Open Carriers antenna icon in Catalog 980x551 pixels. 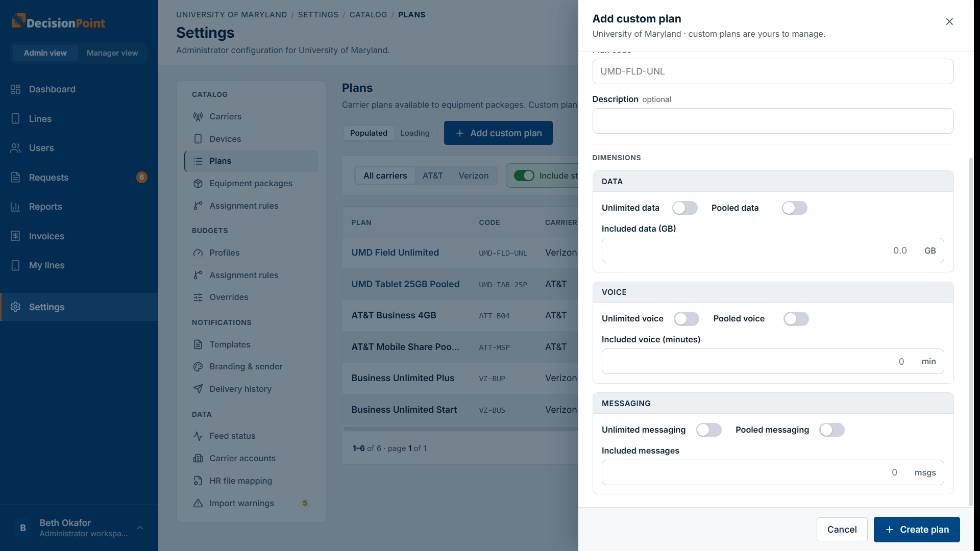198,117
